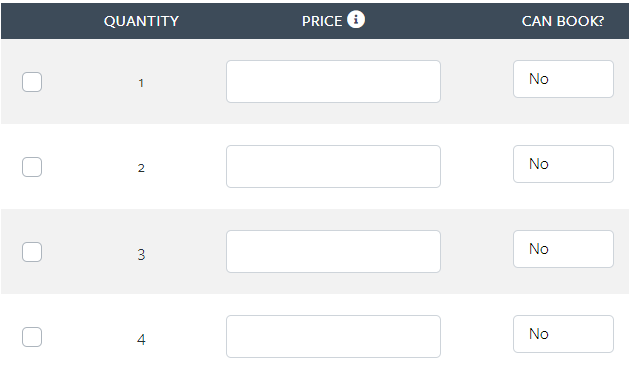
Task: Select the quantity number 1 cell
Action: click(141, 83)
